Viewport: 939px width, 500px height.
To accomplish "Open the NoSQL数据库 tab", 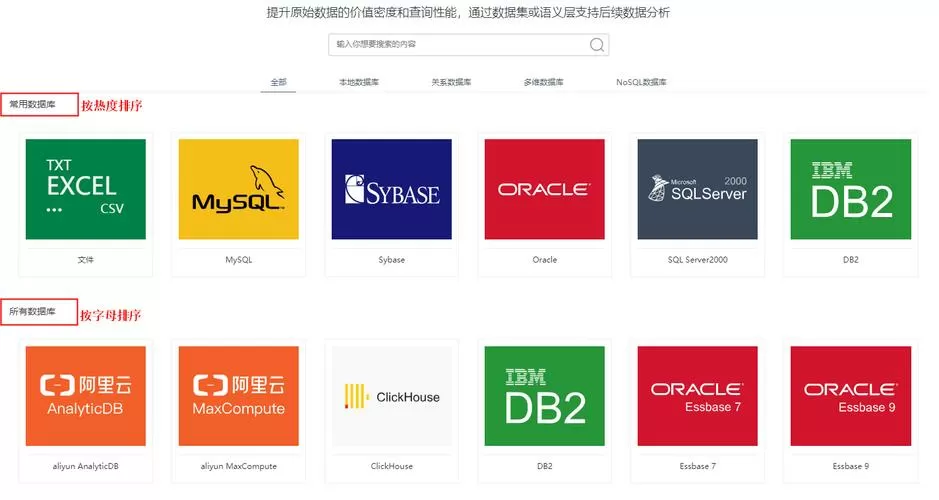I will tap(641, 82).
